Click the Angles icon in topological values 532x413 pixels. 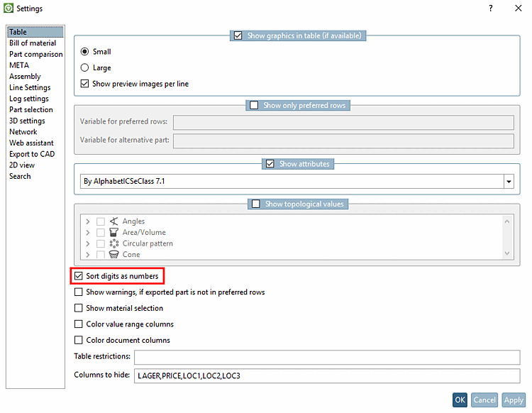pyautogui.click(x=114, y=221)
